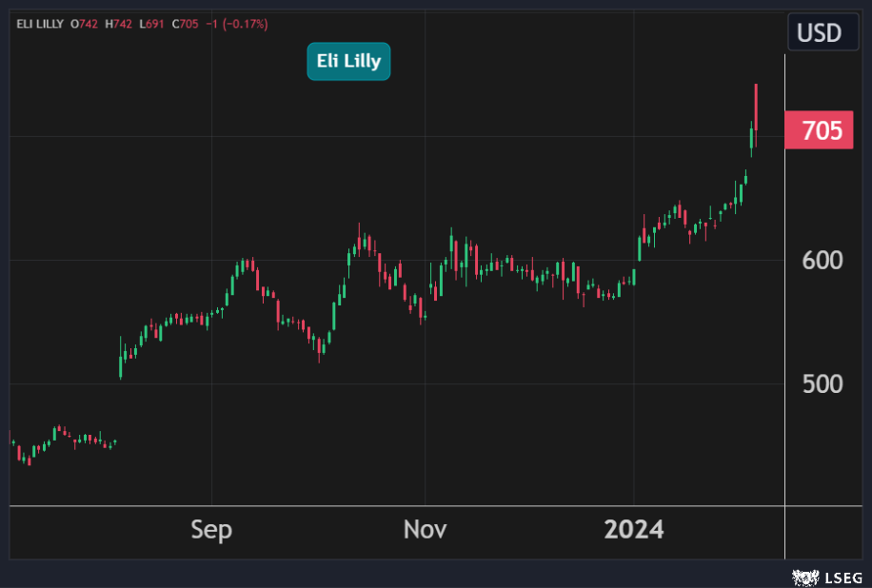The image size is (872, 588).
Task: Click the ELI LILLY symbol name in legend
Action: point(39,24)
